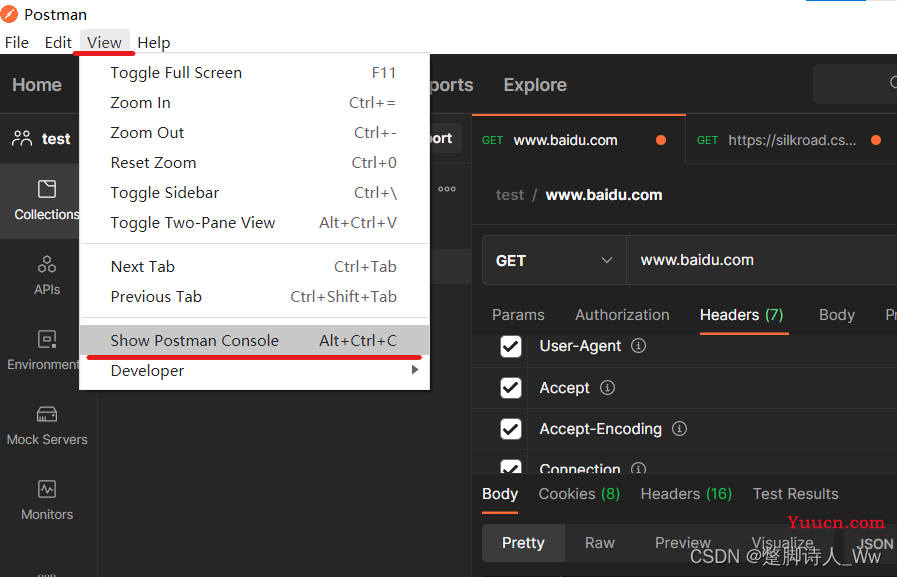Open the response Headers (16) tab
Image resolution: width=897 pixels, height=577 pixels.
pos(686,494)
